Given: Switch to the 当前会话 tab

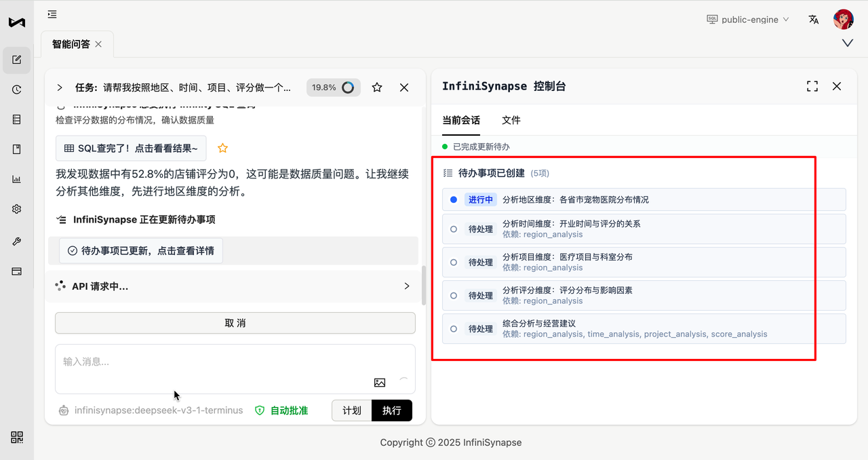Looking at the screenshot, I should 461,120.
